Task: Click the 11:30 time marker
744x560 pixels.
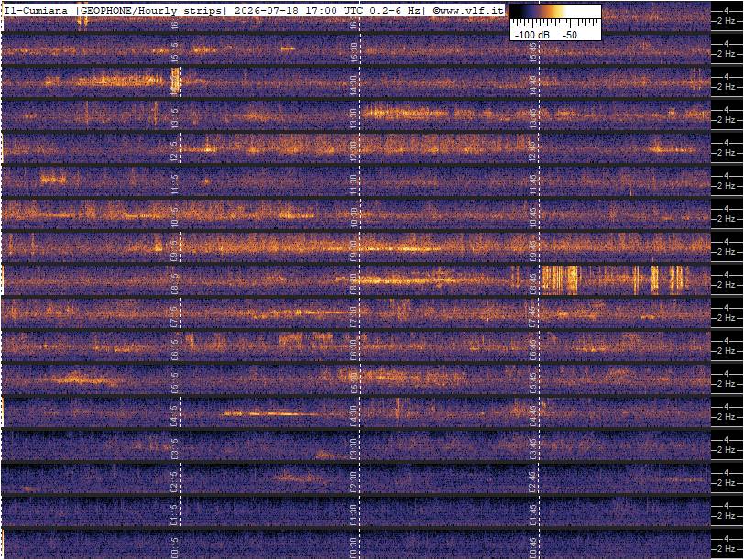Action: [354, 185]
